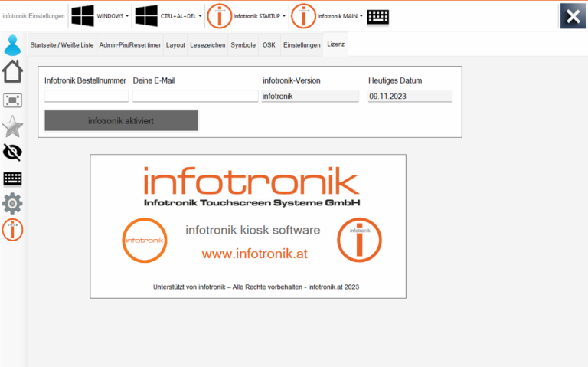Image resolution: width=588 pixels, height=367 pixels.
Task: Click the large infotronik logo banner
Action: coord(252,182)
